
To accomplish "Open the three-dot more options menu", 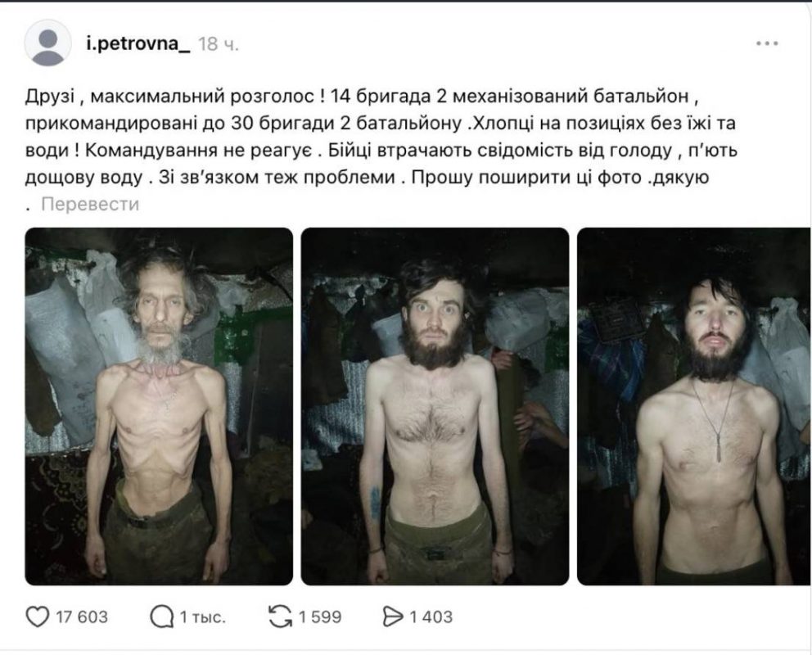I will pos(767,43).
